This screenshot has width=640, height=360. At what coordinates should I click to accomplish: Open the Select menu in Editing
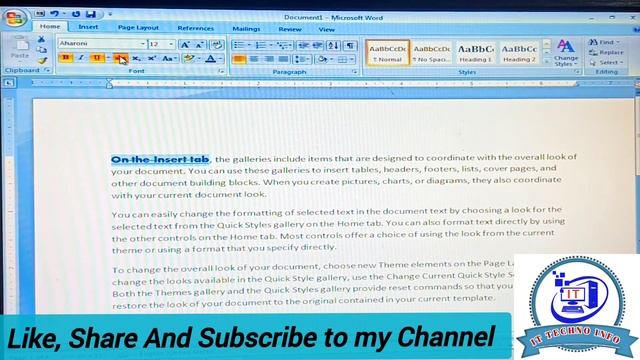(607, 62)
